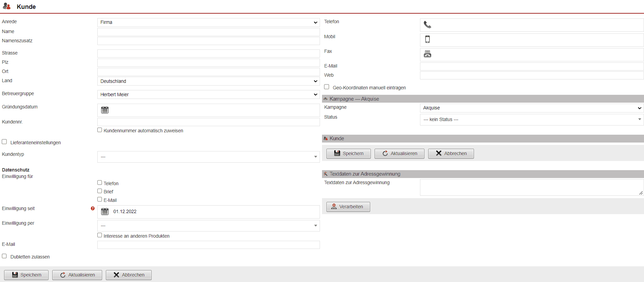Click the bottom-left Speichern button
The height and width of the screenshot is (282, 644).
point(26,275)
